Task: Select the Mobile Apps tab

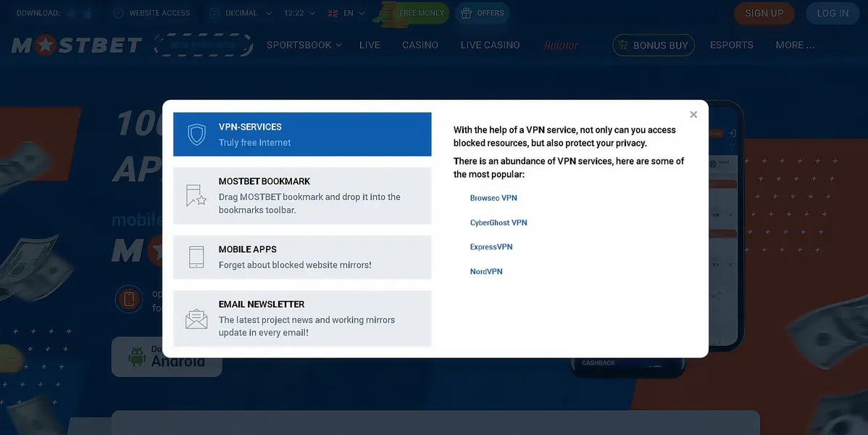Action: pos(302,257)
